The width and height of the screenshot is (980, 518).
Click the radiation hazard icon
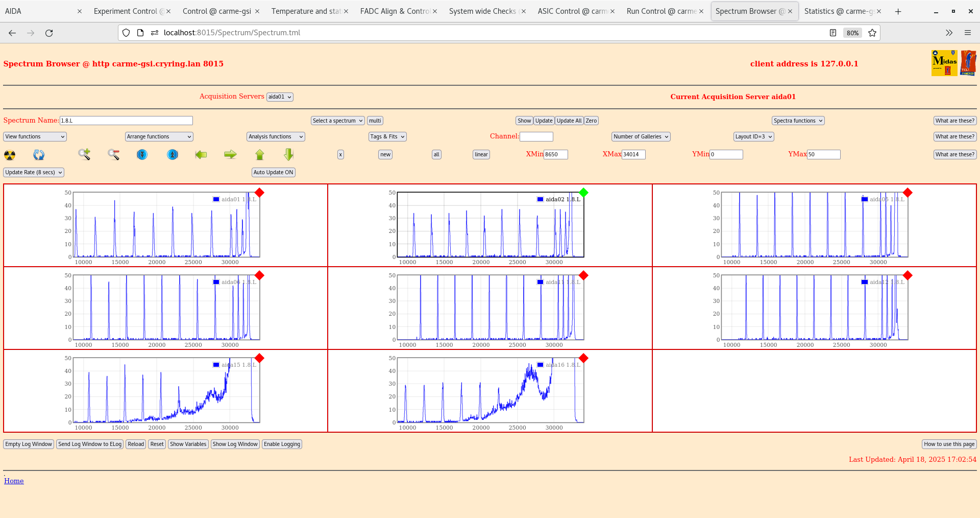pos(10,155)
